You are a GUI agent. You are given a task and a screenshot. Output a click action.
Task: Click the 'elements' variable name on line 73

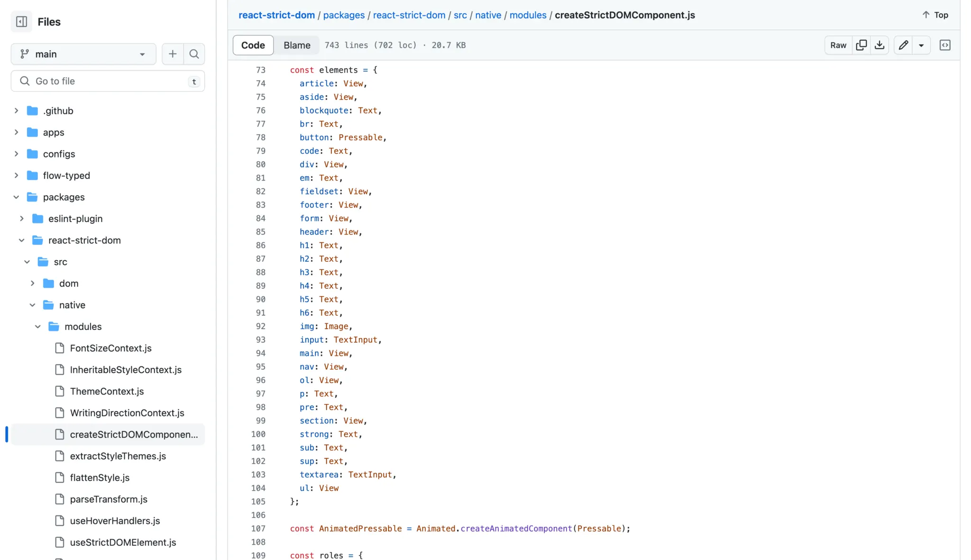pos(339,70)
